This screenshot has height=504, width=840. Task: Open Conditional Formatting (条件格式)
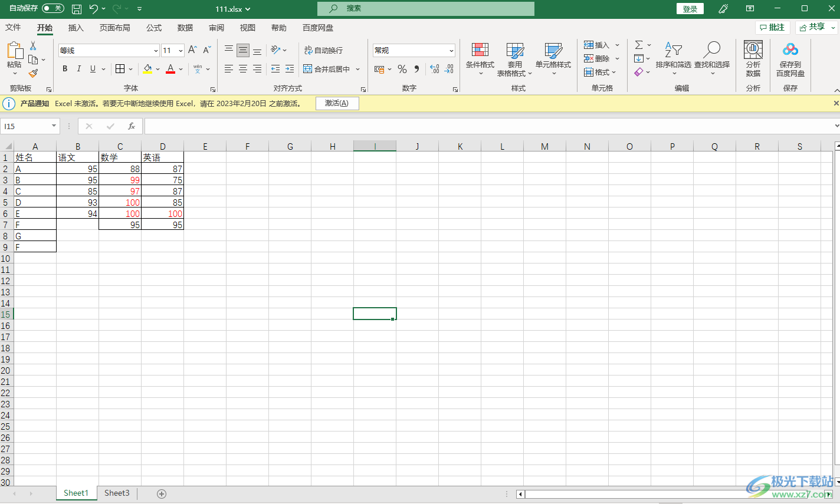pyautogui.click(x=480, y=59)
